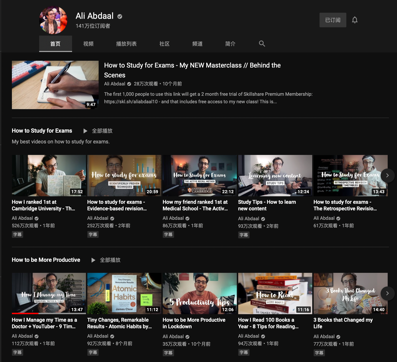This screenshot has height=362, width=397.
Task: Switch to the Videos tab
Action: [88, 44]
